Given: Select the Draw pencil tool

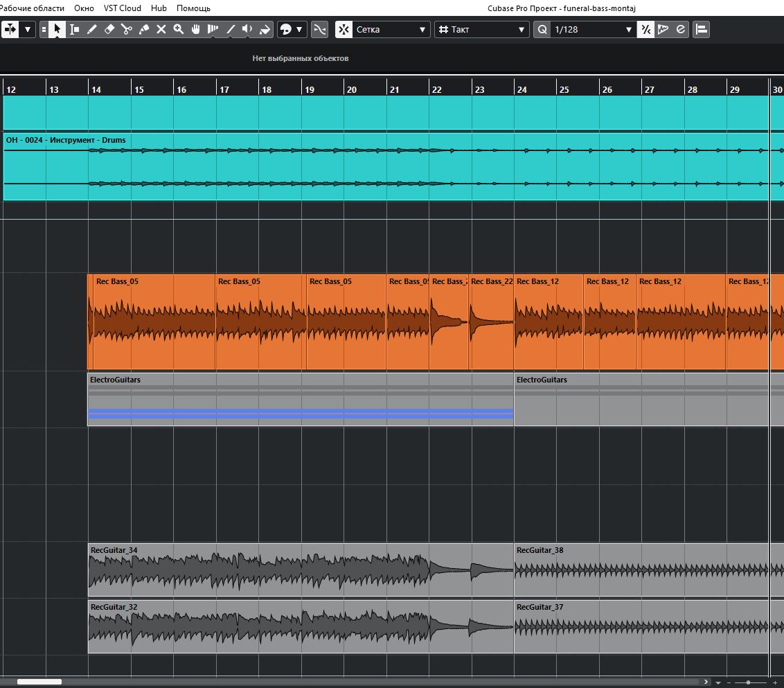Looking at the screenshot, I should (92, 30).
